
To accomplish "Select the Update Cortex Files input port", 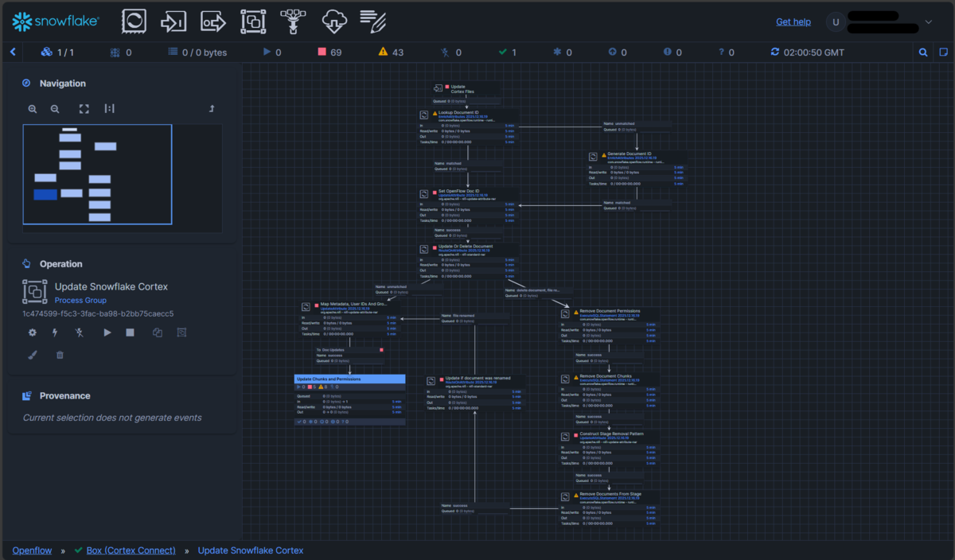I will 468,93.
